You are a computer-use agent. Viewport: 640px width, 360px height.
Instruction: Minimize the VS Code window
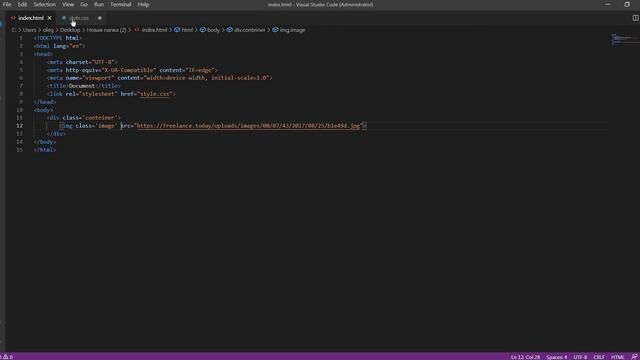tap(608, 4)
